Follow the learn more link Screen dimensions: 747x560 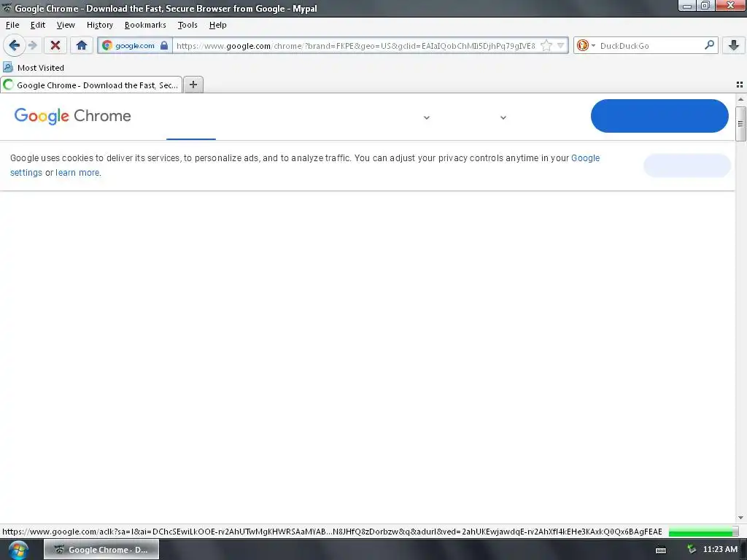77,172
